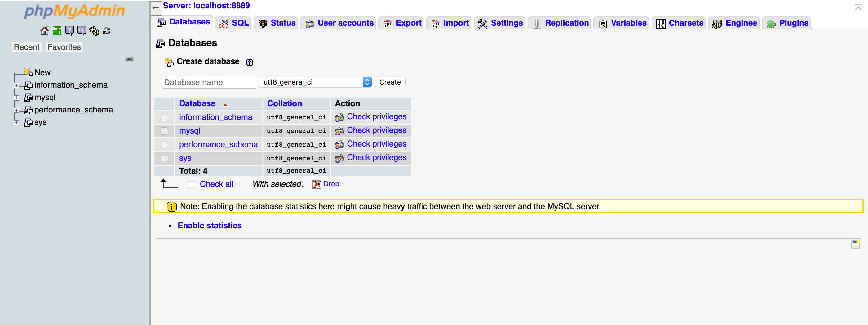
Task: Focus the Database name input field
Action: tap(209, 82)
